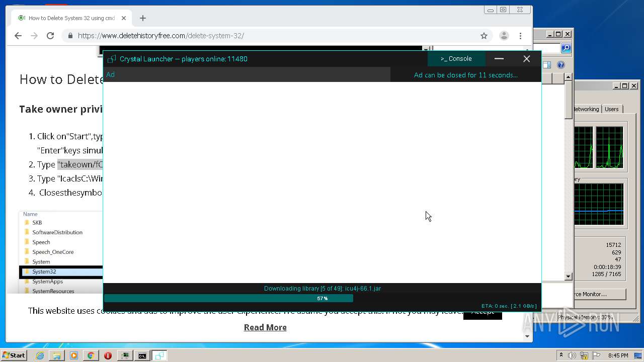
Task: Open network tray icon
Action: click(x=584, y=355)
